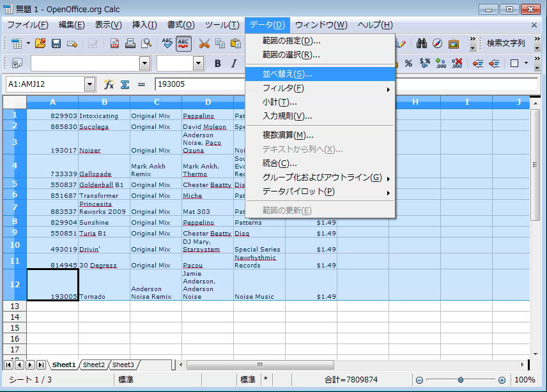Open the New document dropdown arrow
The height and width of the screenshot is (392, 547).
[x=28, y=43]
